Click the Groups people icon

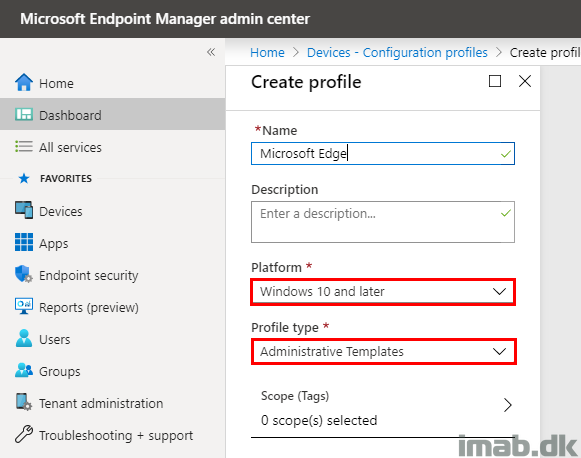(x=24, y=370)
